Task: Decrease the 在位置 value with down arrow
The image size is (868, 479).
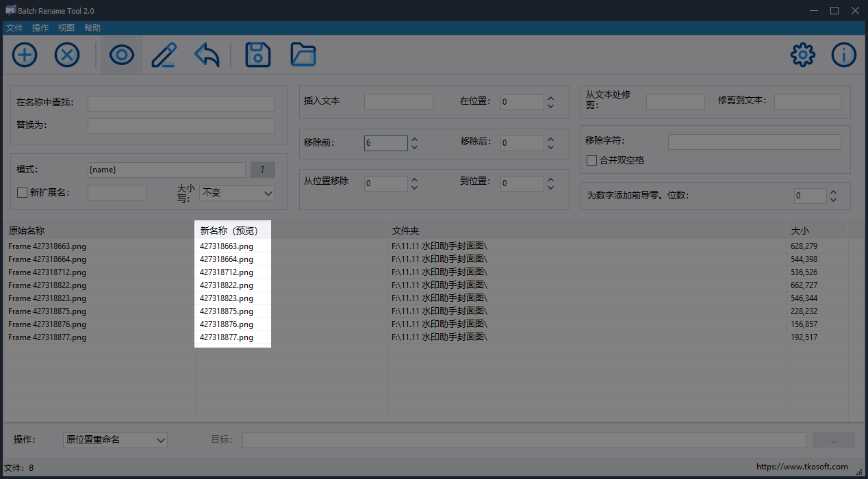Action: click(550, 106)
